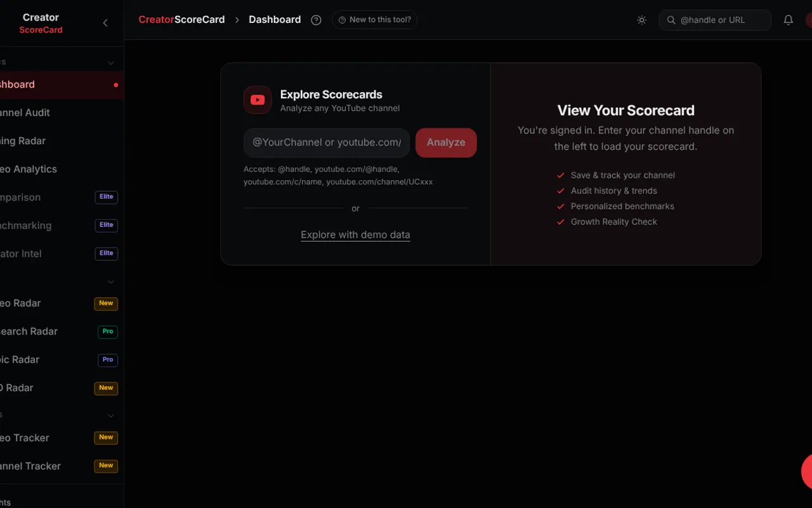Toggle the light theme sun icon
The width and height of the screenshot is (812, 508).
[x=642, y=20]
